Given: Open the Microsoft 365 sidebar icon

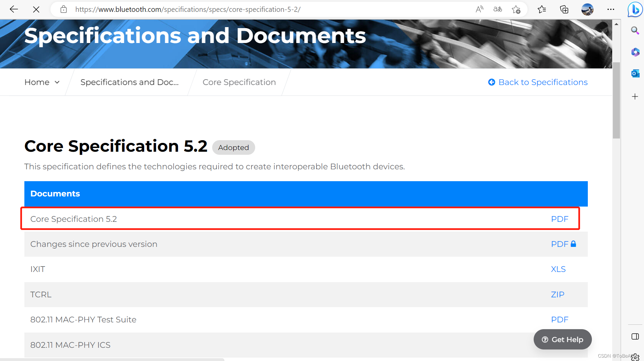Looking at the screenshot, I should point(635,52).
